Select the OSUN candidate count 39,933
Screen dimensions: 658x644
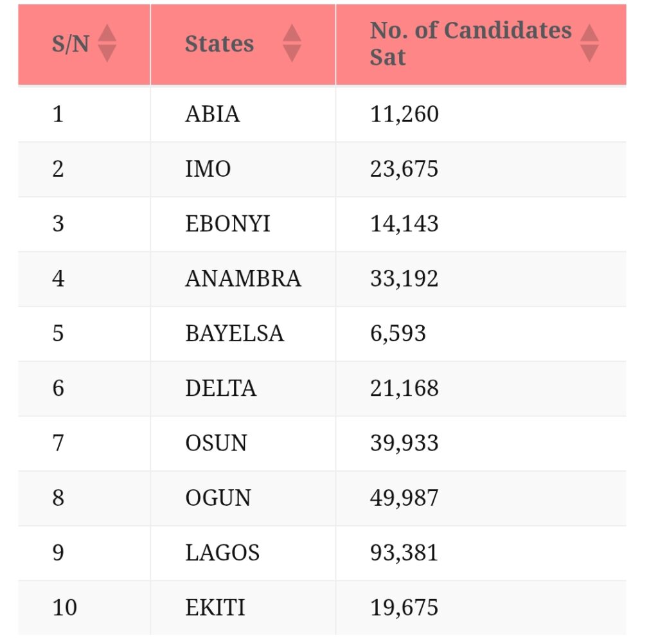point(404,443)
